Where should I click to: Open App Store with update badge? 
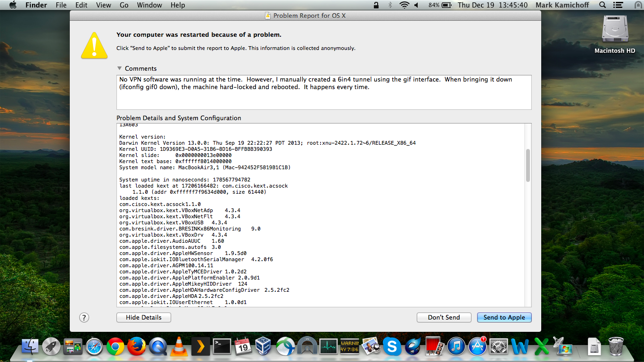pyautogui.click(x=477, y=346)
